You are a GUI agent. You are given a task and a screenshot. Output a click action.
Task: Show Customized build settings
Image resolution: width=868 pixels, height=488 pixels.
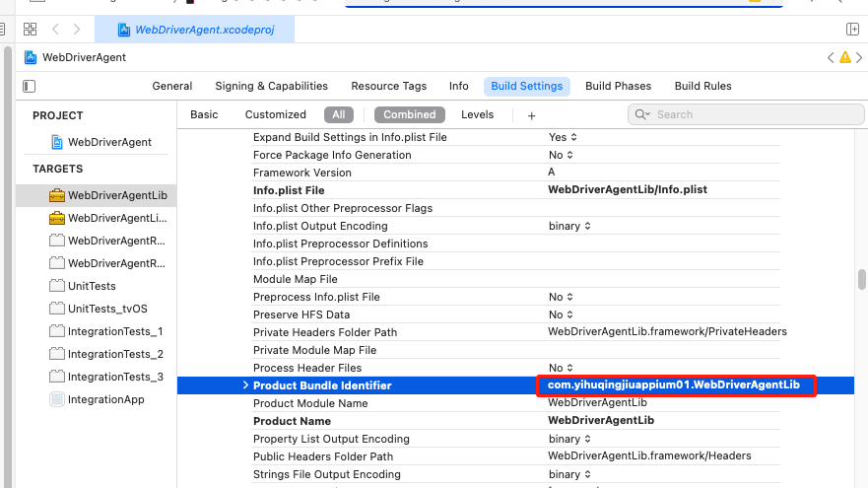(x=275, y=114)
